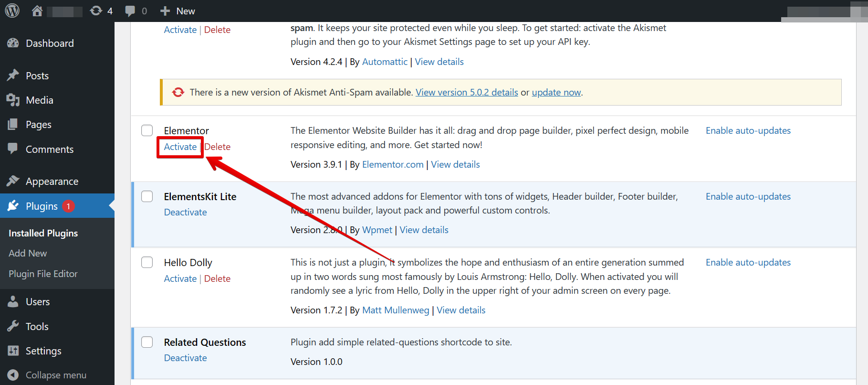Click the WordPress logo icon
The height and width of the screenshot is (385, 868).
click(12, 11)
